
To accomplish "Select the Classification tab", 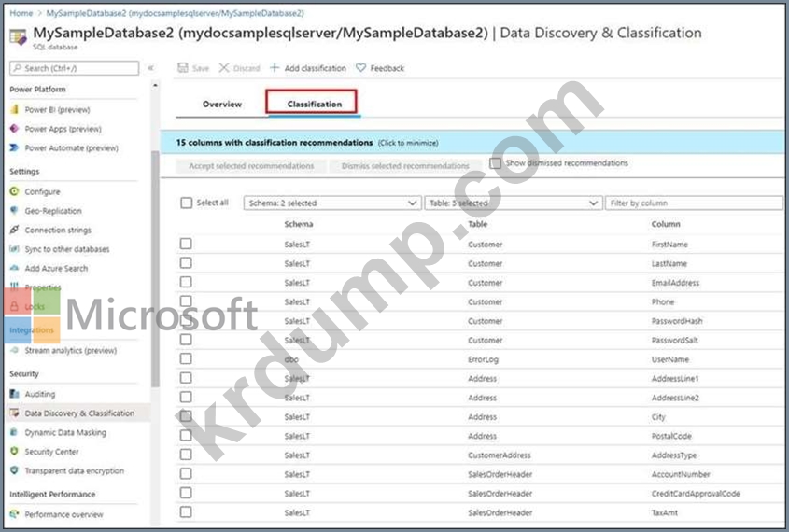I will click(x=314, y=104).
